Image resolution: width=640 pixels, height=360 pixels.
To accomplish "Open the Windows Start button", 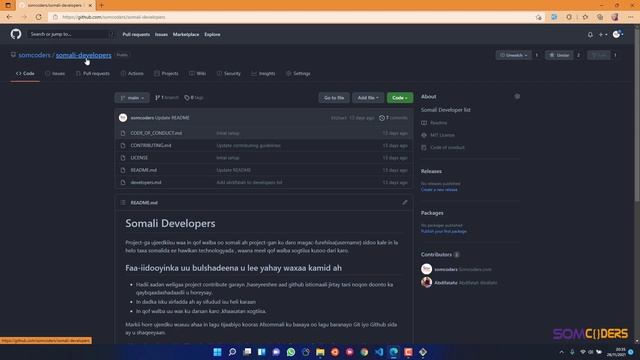I will click(x=218, y=352).
